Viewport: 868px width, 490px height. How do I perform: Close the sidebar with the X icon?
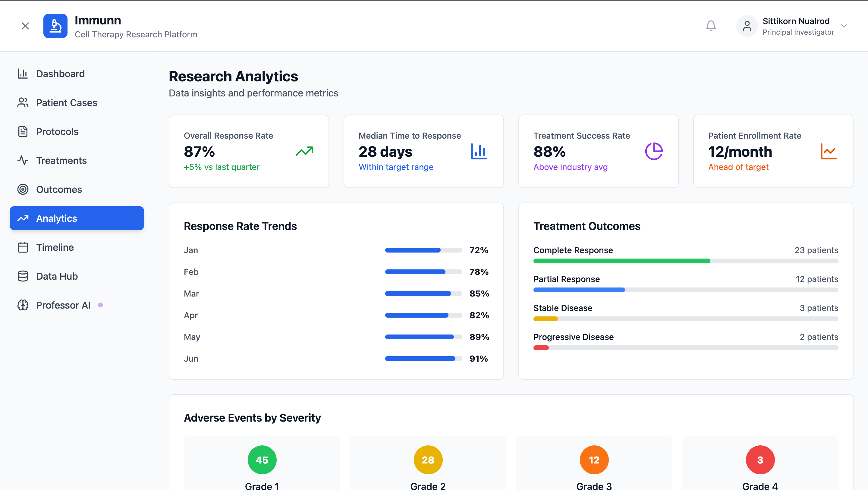point(25,26)
